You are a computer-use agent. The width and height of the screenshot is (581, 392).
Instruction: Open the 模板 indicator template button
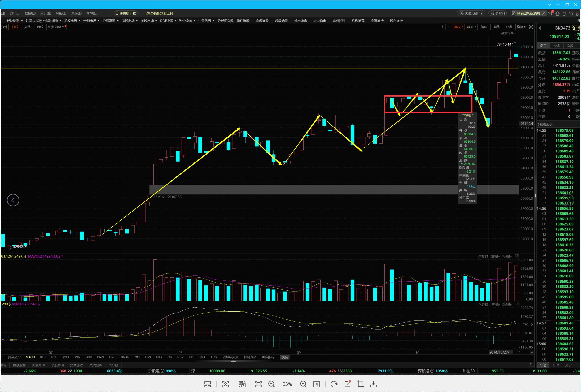pyautogui.click(x=285, y=357)
